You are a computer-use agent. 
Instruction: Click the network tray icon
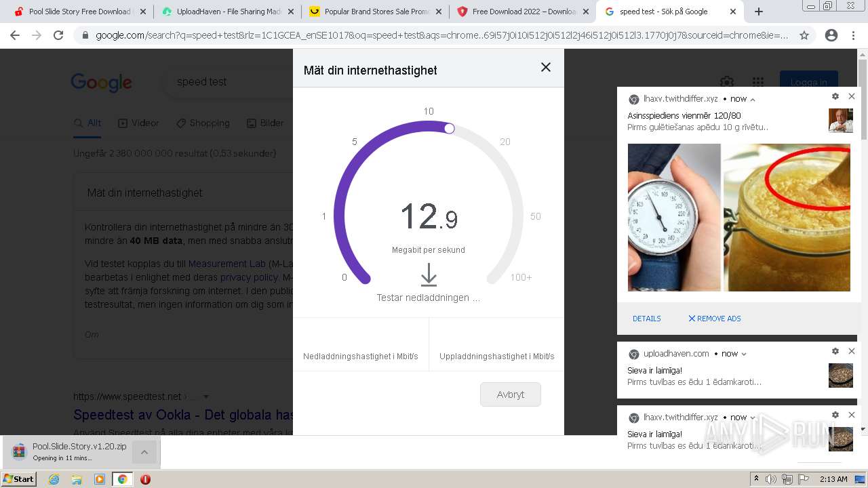coord(787,479)
